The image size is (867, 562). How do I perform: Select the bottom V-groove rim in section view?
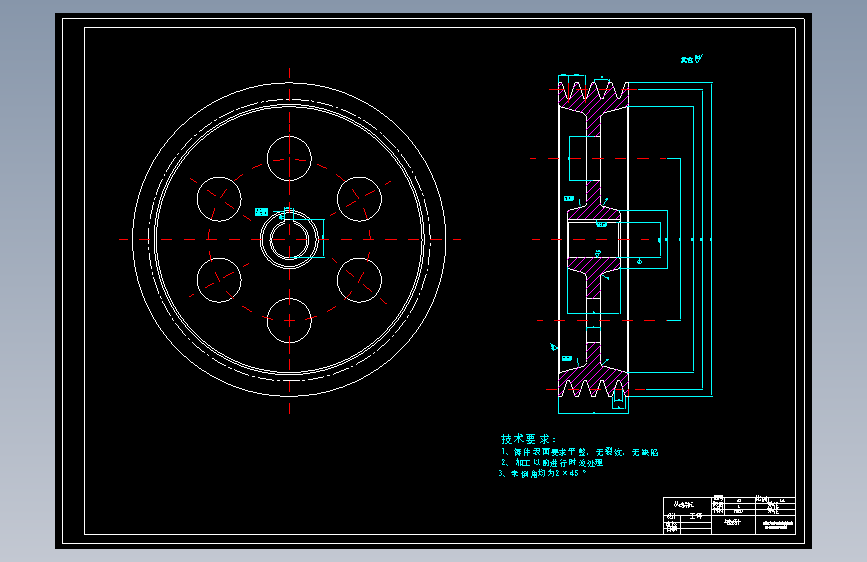593,383
